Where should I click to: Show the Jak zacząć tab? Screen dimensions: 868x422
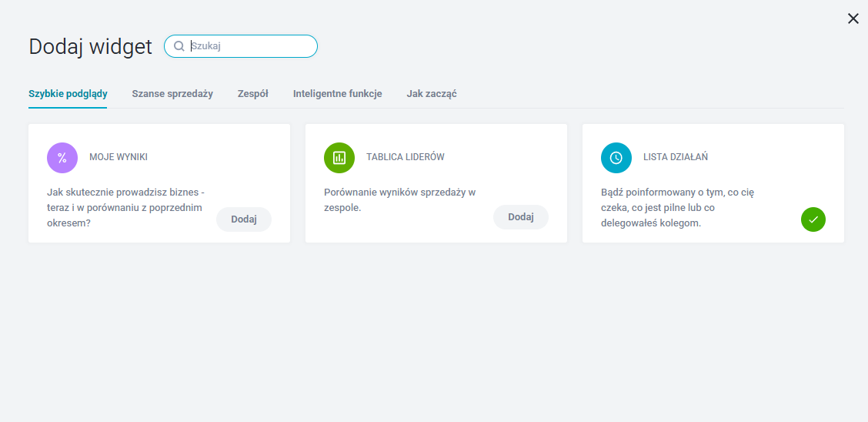pos(432,94)
